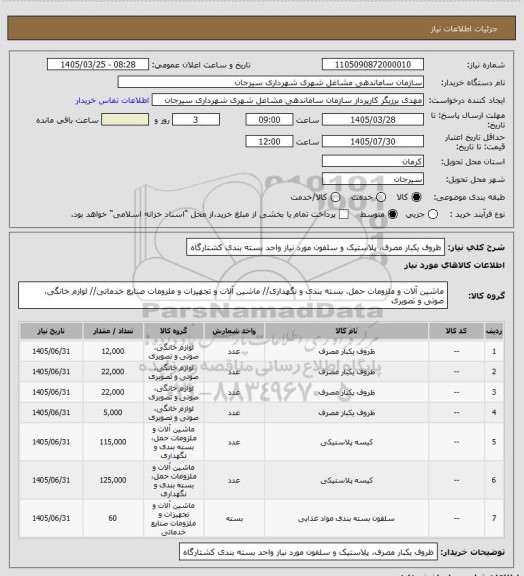Click the شماره نیاز field 1105090872000010
The image size is (524, 576).
tap(373, 64)
